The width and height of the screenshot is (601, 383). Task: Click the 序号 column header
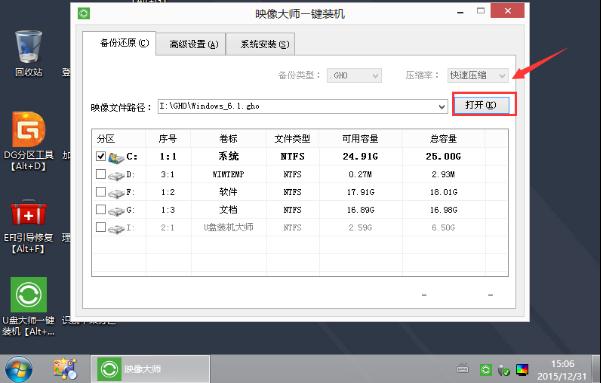tap(168, 139)
